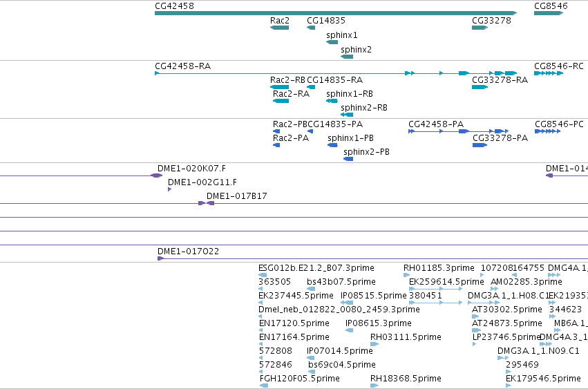The image size is (588, 389).
Task: Select the Rac2-RB transcript label
Action: (x=287, y=80)
